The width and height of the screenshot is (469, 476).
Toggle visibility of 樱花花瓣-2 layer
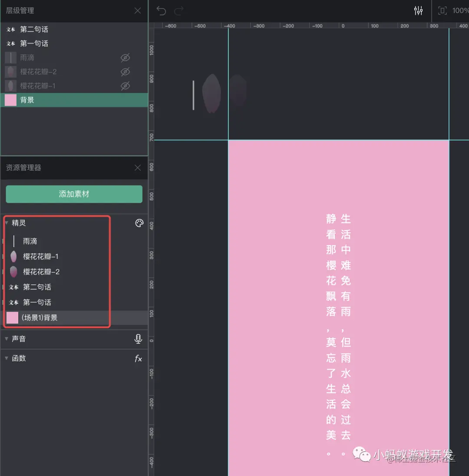click(x=125, y=72)
